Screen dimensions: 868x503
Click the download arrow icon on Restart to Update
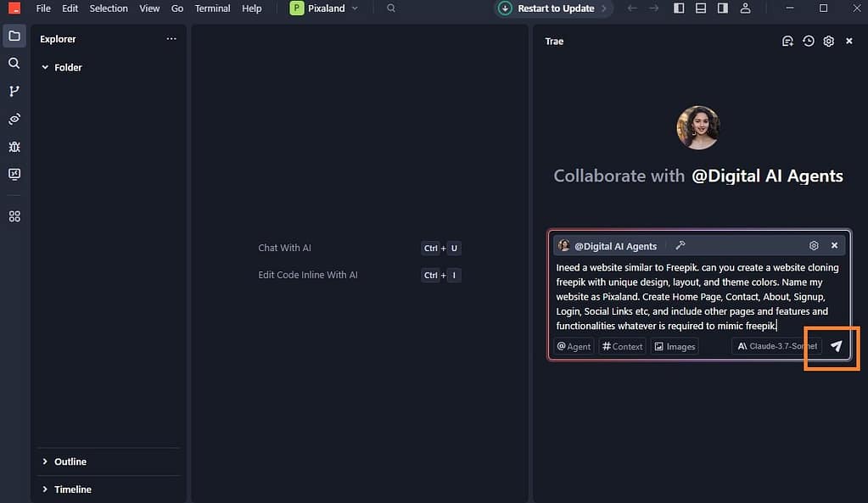[505, 8]
